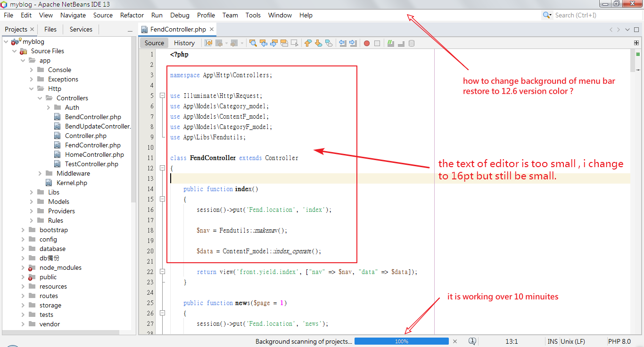Toggle Bookmark on current line
644x347 pixels.
click(x=329, y=43)
